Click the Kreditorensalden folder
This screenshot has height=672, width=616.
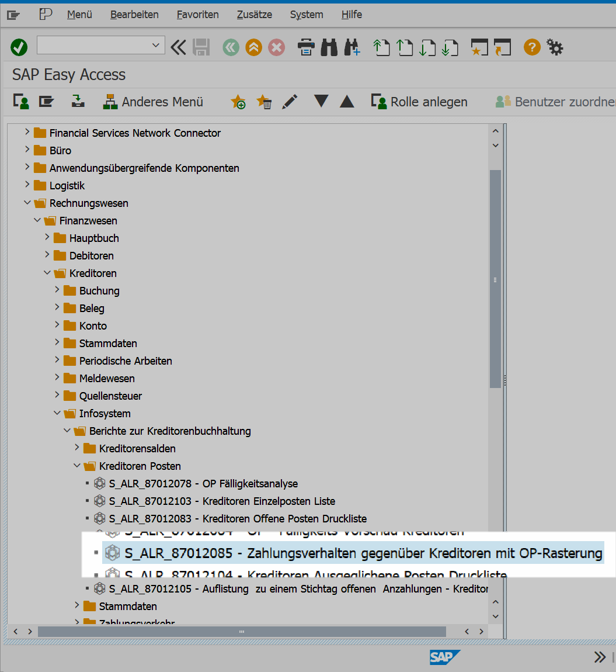tap(137, 448)
